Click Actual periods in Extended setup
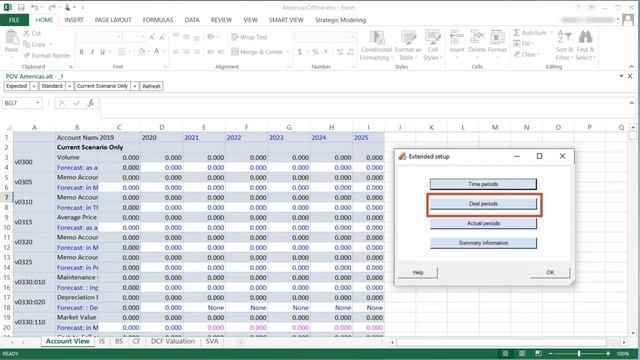This screenshot has width=640, height=360. pyautogui.click(x=483, y=223)
